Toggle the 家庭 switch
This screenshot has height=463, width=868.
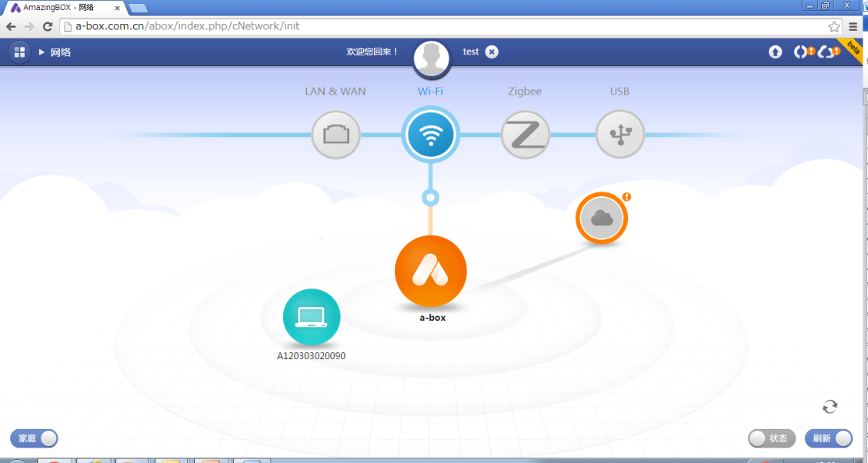(x=34, y=438)
